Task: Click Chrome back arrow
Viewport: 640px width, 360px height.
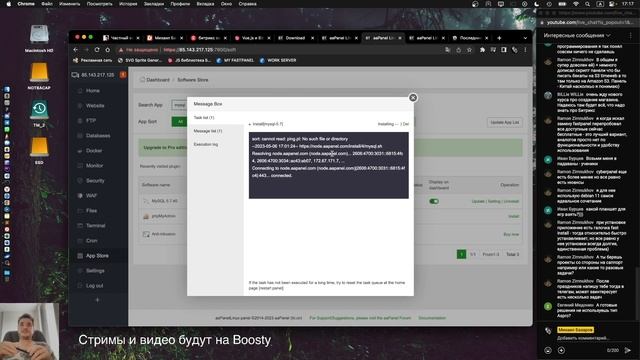Action: click(76, 50)
